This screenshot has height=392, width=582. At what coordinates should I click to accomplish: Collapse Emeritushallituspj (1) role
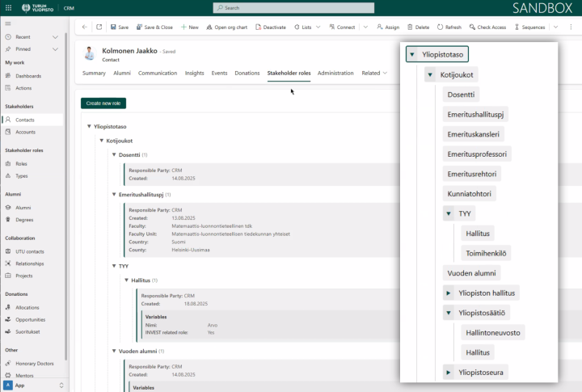pos(114,195)
